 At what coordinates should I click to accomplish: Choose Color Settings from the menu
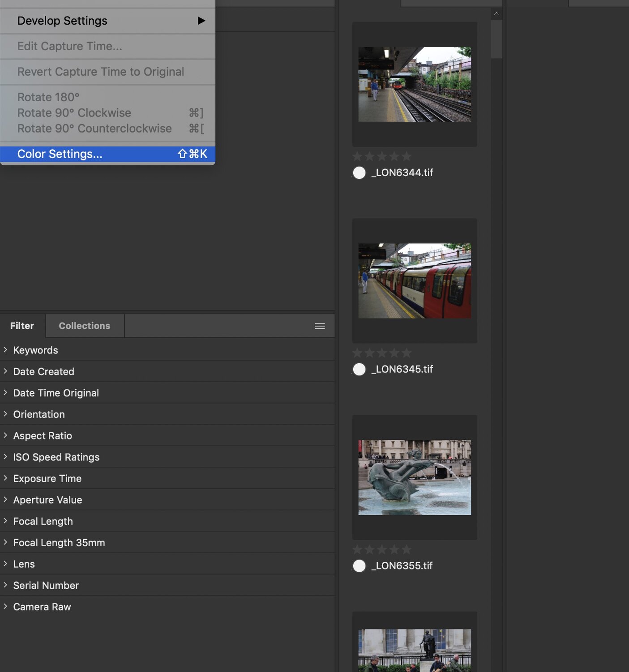[x=60, y=154]
